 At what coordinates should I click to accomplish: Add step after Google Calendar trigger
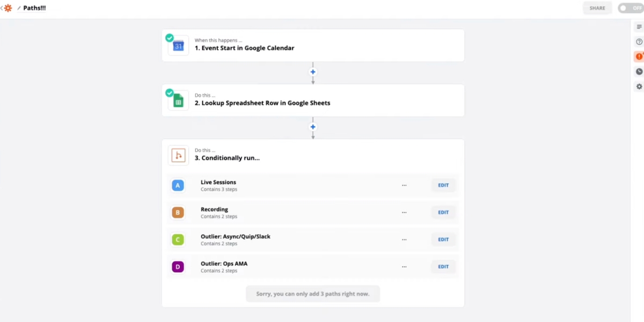click(x=313, y=72)
